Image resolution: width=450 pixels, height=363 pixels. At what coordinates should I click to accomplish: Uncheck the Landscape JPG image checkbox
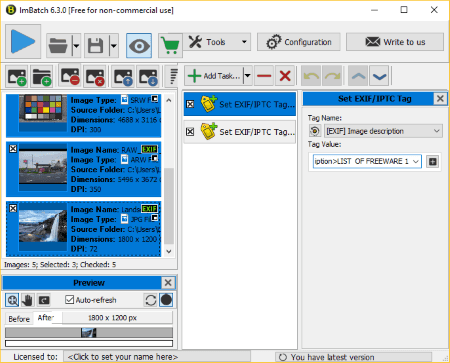tap(13, 208)
